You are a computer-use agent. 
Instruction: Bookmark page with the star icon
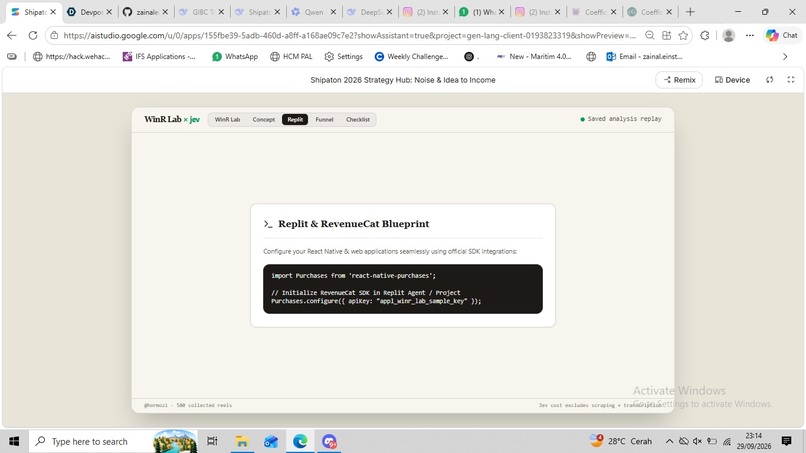(x=683, y=35)
